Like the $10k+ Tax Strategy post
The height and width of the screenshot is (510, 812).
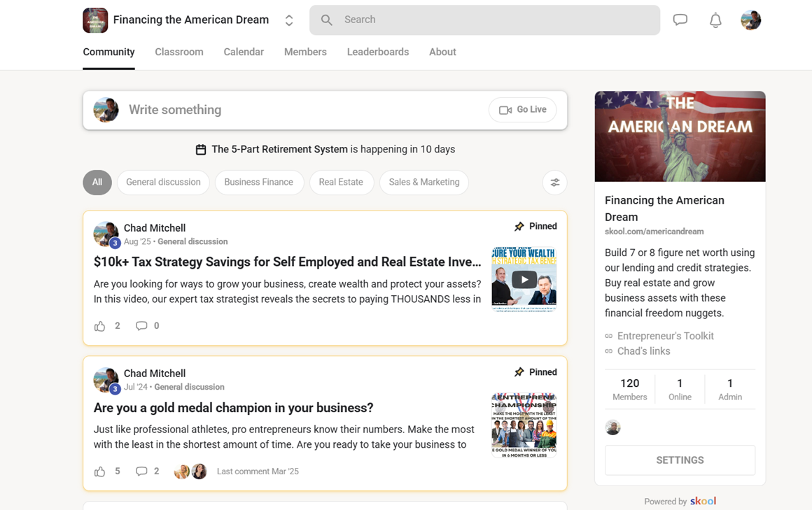click(100, 326)
